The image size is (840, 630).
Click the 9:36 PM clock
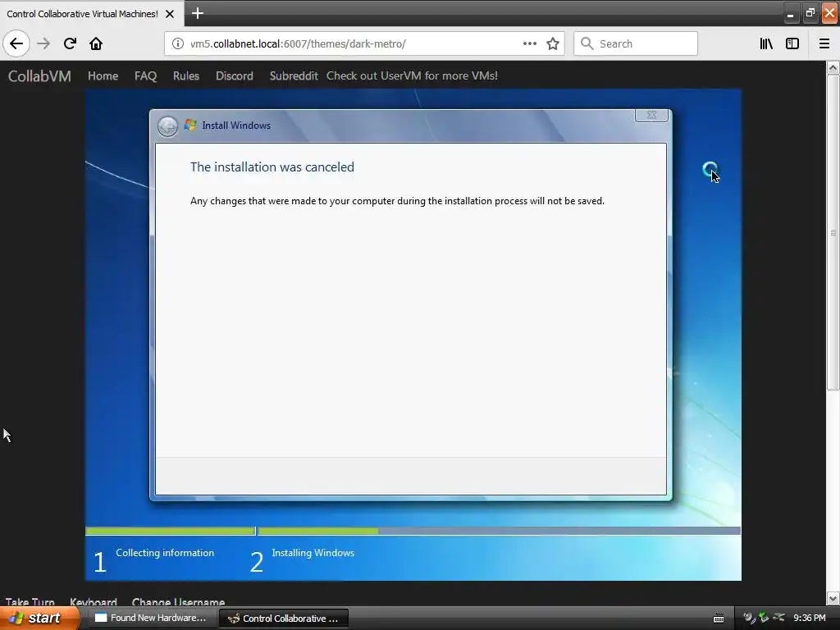point(810,619)
